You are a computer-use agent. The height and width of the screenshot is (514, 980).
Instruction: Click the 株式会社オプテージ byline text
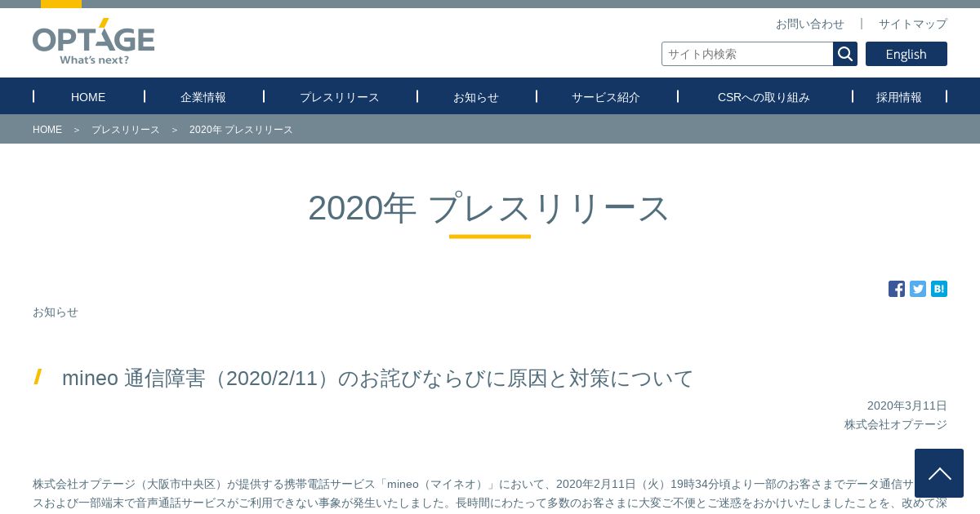point(896,424)
